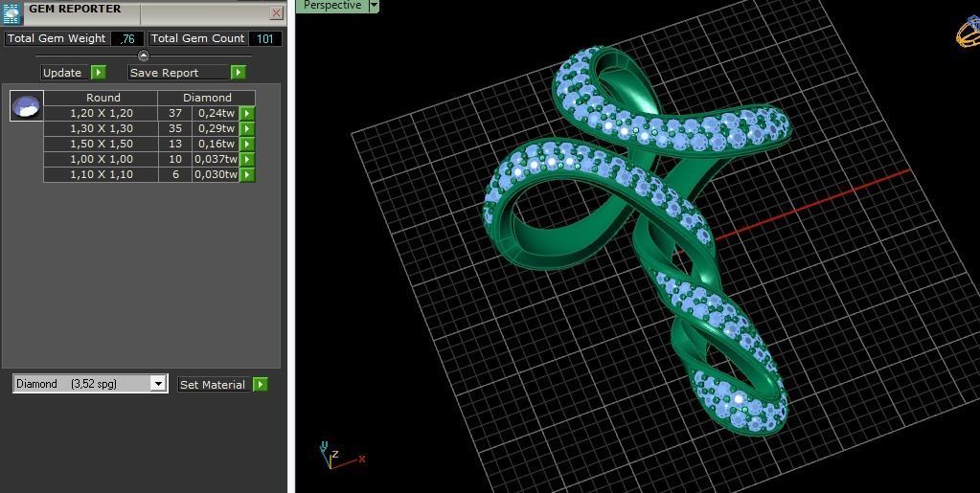This screenshot has width=980, height=493.
Task: Click the 0,030tw weight cell
Action: point(217,174)
